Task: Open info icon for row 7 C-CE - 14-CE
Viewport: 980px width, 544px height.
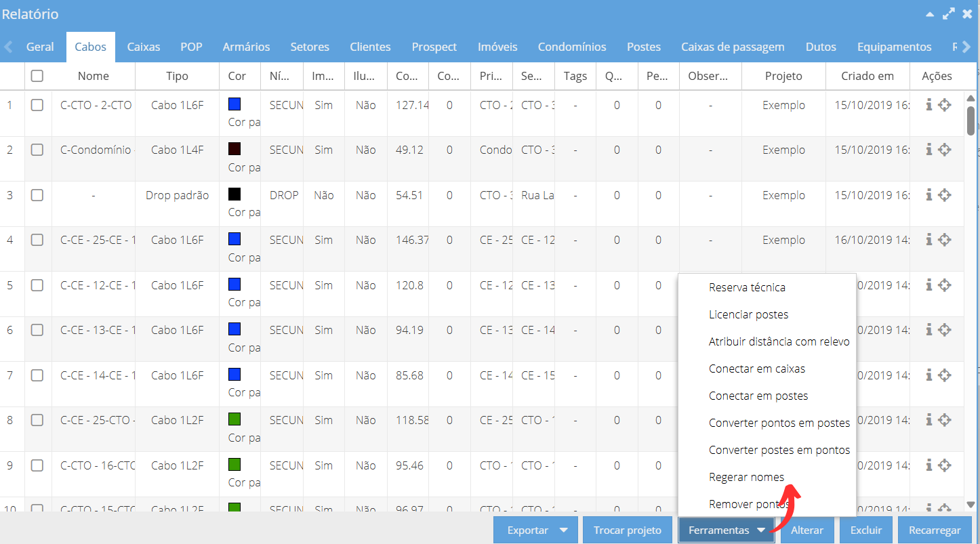Action: [929, 375]
